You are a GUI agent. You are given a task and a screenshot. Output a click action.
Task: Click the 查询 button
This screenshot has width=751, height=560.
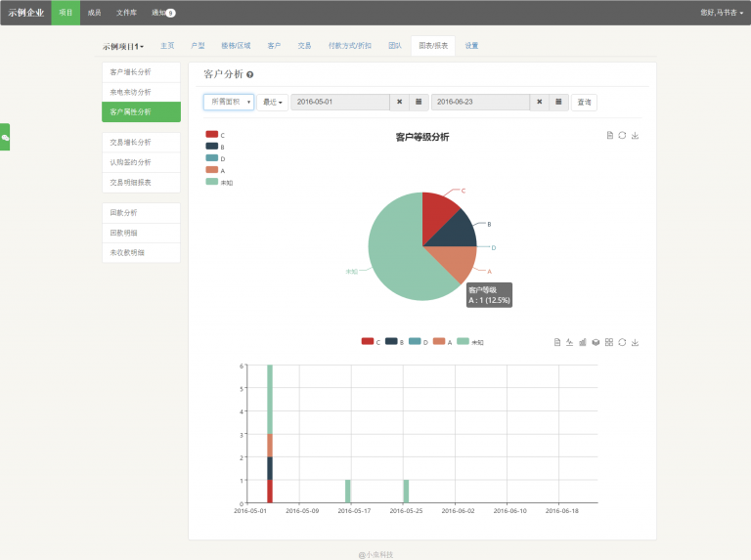[584, 102]
